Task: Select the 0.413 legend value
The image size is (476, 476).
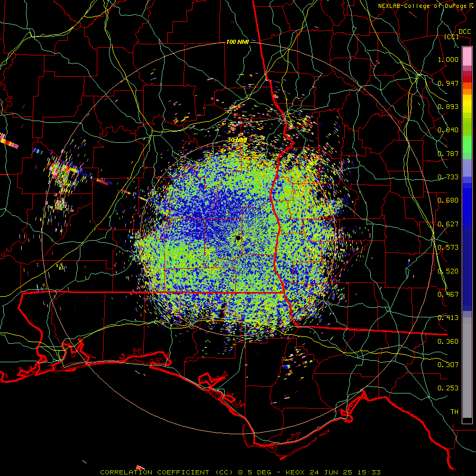Action: (448, 318)
